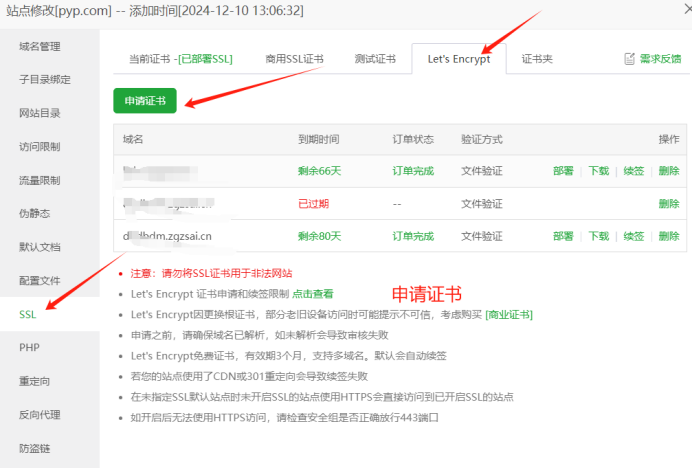Open 反向代理 in the sidebar

point(40,414)
